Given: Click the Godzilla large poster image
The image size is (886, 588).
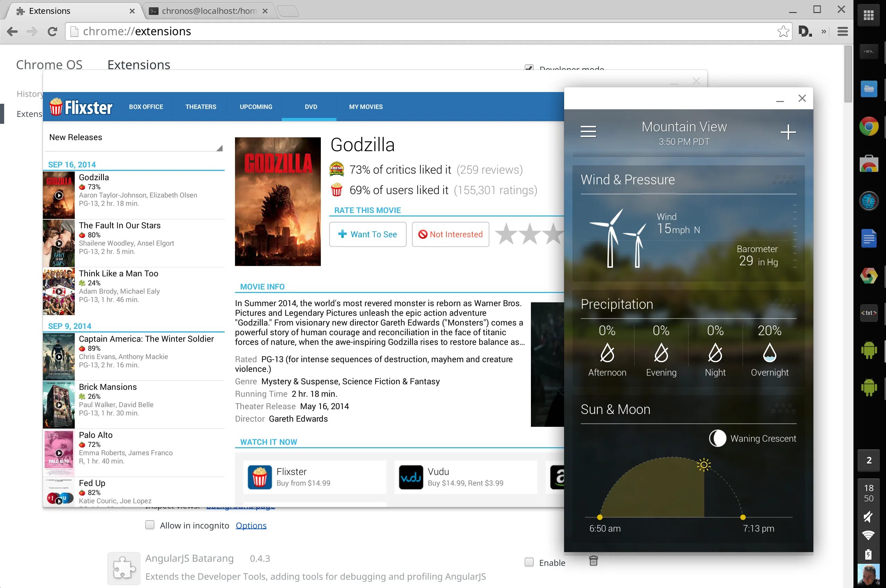Looking at the screenshot, I should tap(278, 201).
